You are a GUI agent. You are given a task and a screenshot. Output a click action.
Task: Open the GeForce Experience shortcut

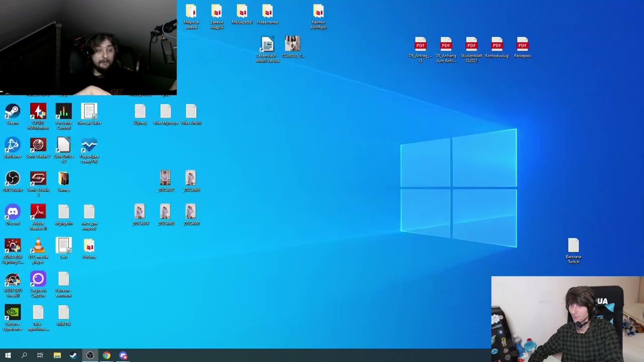pos(13,318)
